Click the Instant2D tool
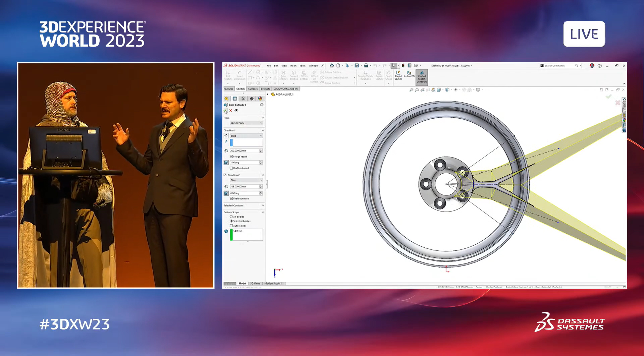 (x=409, y=74)
